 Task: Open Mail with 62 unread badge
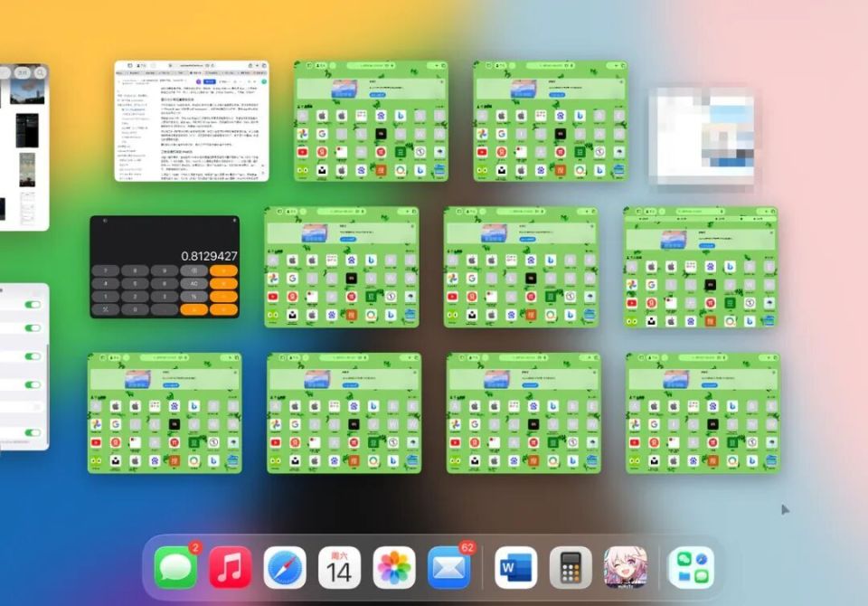pos(449,568)
